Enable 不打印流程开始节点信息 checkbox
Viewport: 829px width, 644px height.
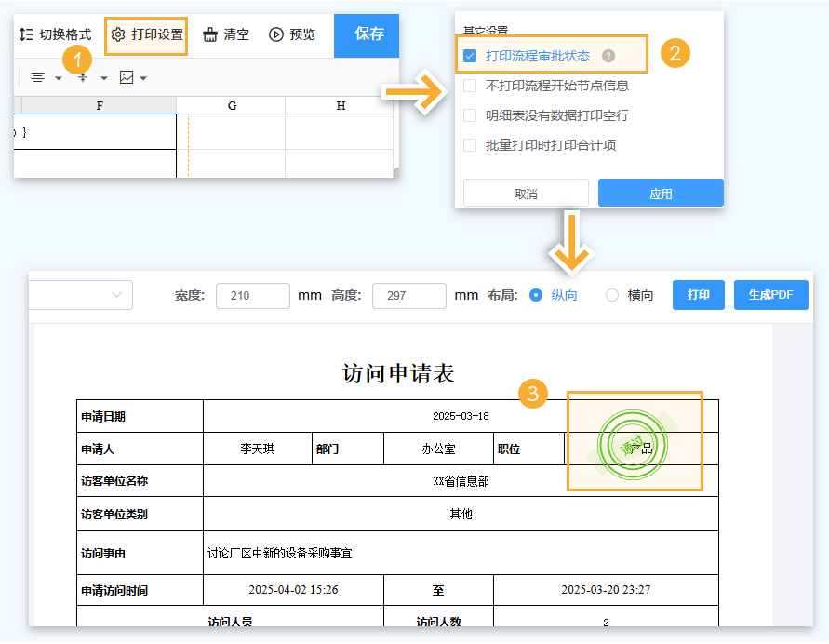[470, 86]
